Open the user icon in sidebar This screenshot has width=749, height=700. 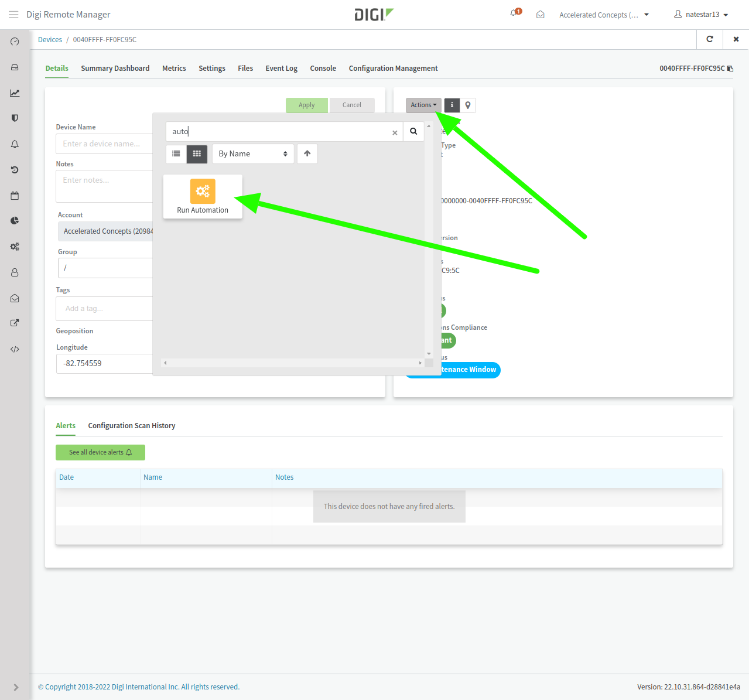pos(15,272)
